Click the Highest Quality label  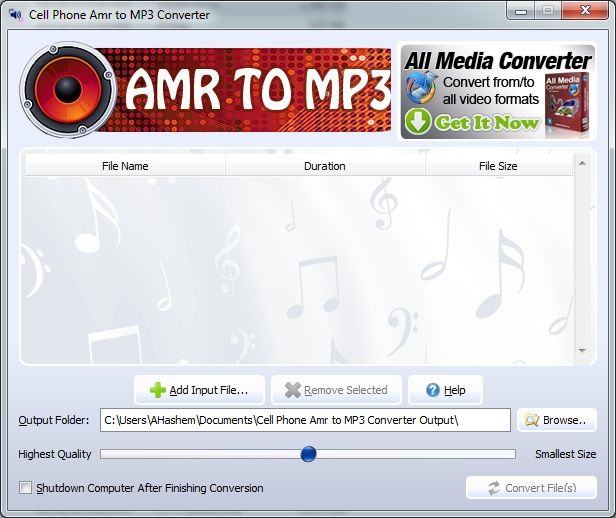(55, 454)
